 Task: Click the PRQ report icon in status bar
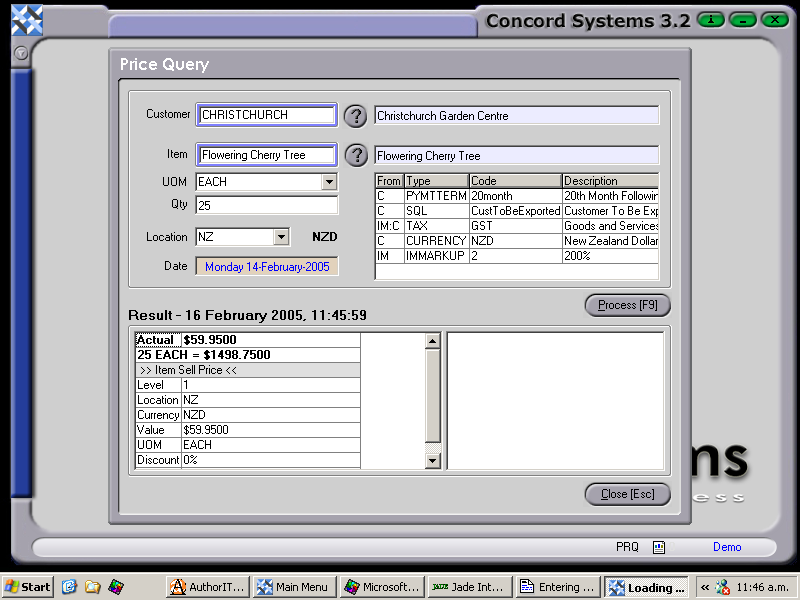click(x=658, y=547)
